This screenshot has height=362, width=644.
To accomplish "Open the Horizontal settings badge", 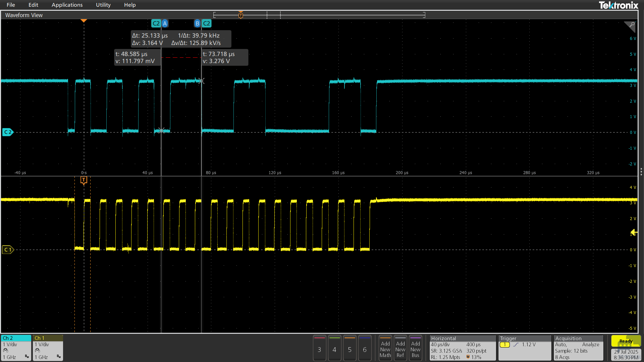I will (x=463, y=348).
